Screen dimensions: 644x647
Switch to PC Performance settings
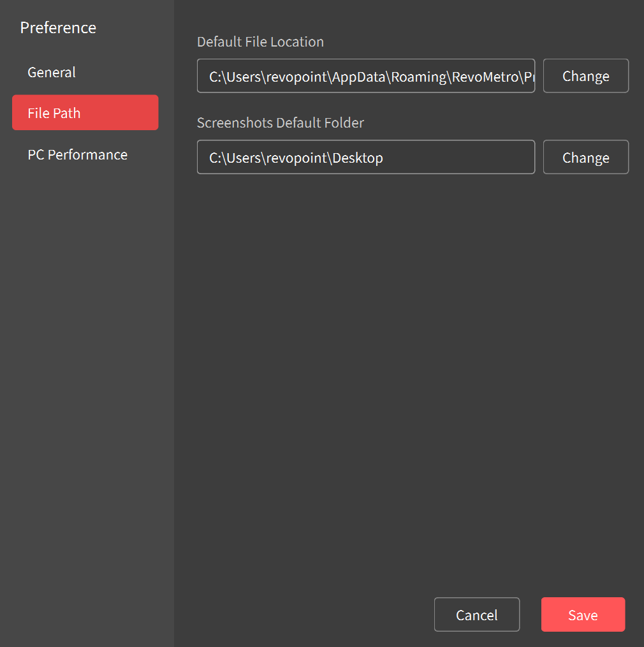77,155
